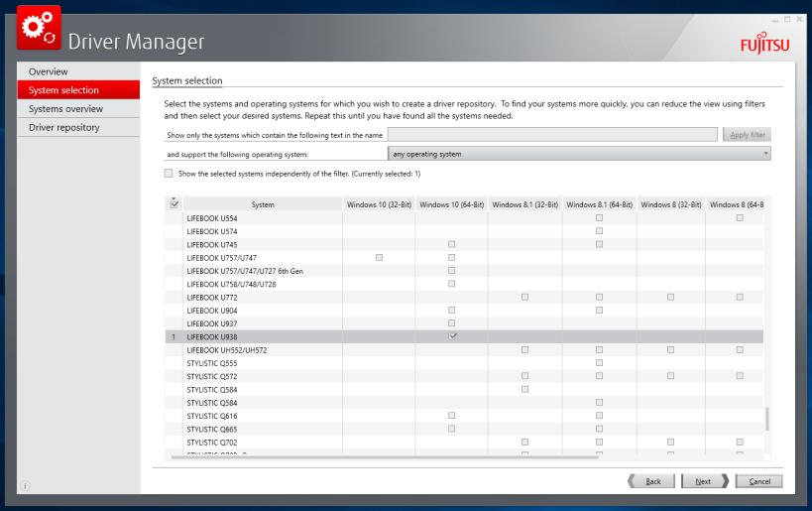Select the LIFEBOOK UH552/UH572 row name

(227, 350)
